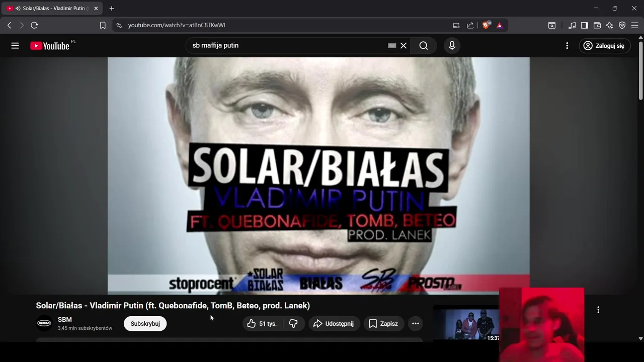
Task: Open the on-screen keyboard icon in search
Action: coord(392,46)
